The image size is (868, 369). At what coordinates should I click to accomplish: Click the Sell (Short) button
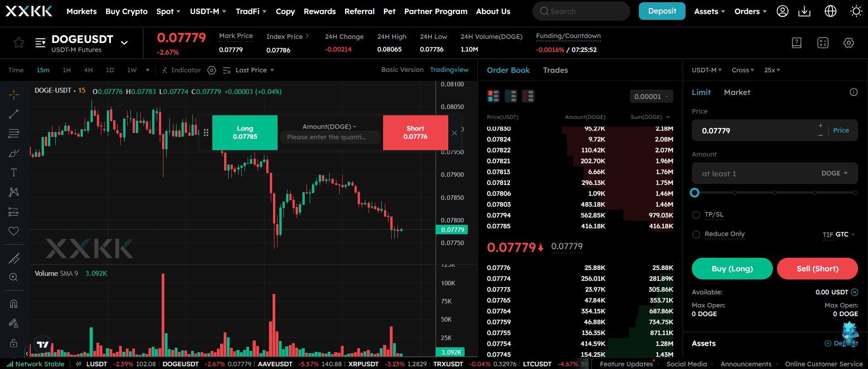pyautogui.click(x=817, y=269)
